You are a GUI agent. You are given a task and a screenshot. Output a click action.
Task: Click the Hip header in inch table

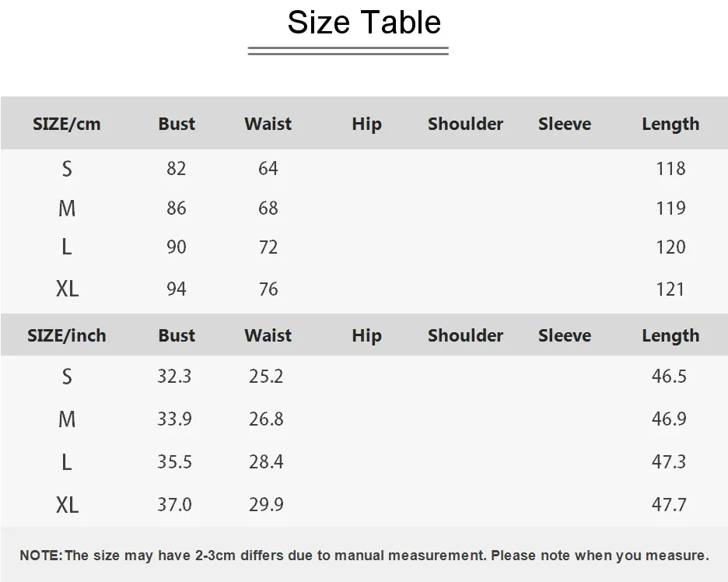tap(367, 335)
